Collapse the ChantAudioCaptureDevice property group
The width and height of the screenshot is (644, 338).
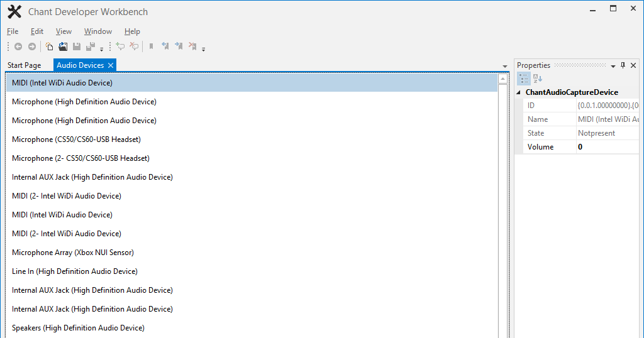(518, 92)
